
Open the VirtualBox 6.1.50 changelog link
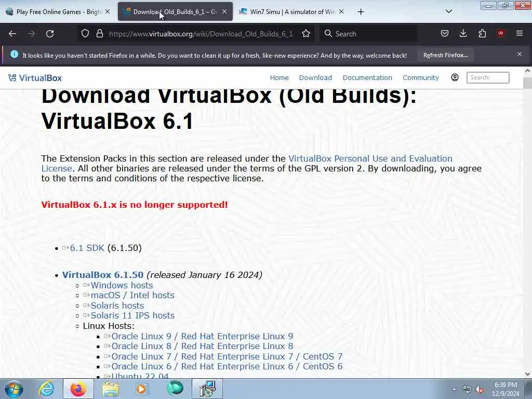click(103, 275)
